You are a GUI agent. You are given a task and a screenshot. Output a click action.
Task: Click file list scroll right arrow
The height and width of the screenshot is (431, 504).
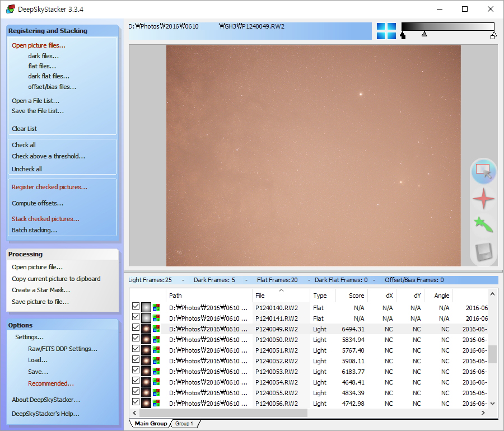click(x=483, y=413)
